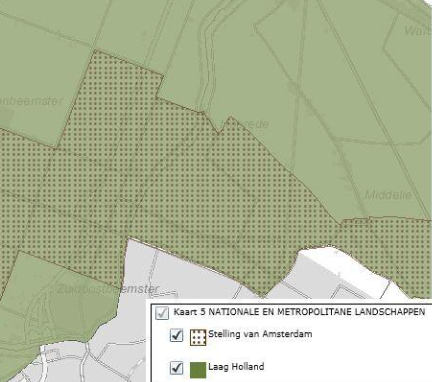Click the partially visible Middenbeemster label at left
Viewport: 432px width, 382px height.
pos(31,101)
